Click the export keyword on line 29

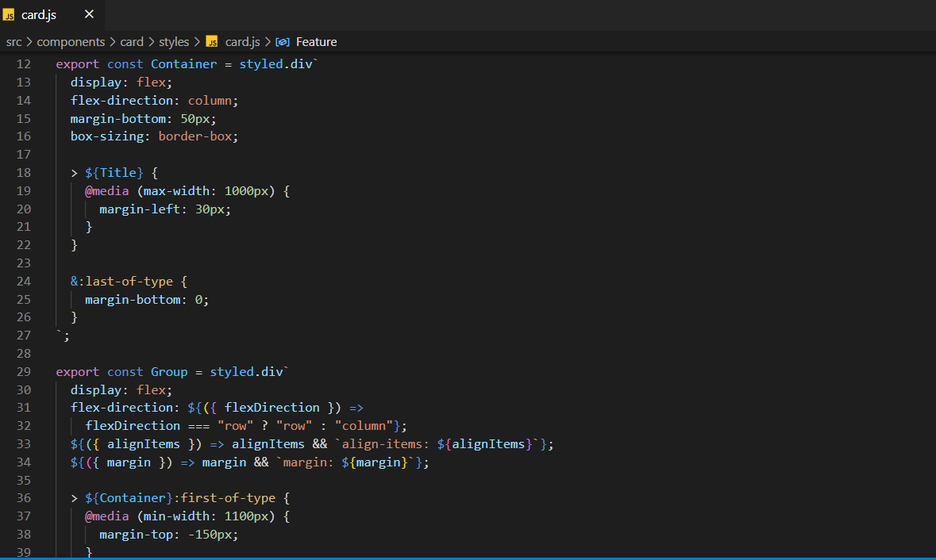[x=78, y=371]
